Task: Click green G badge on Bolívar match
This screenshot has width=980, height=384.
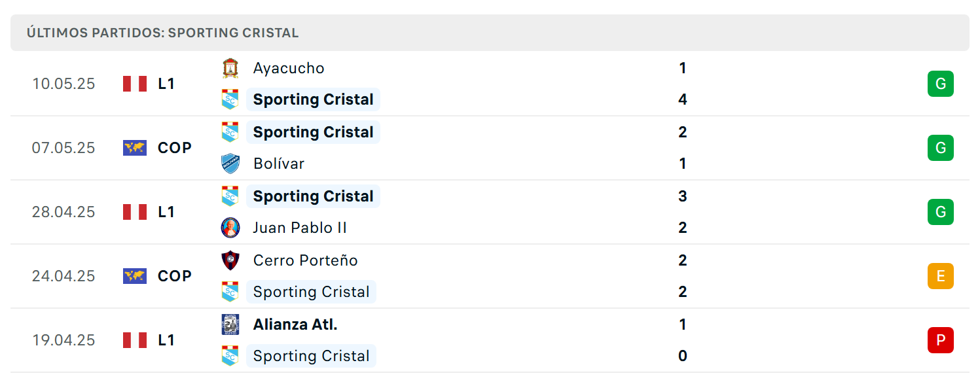Action: 941,148
